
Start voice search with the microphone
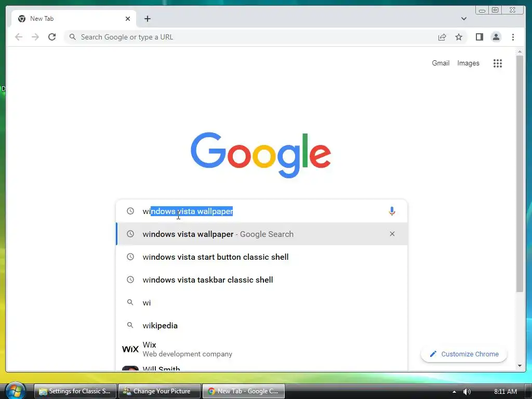coord(392,211)
